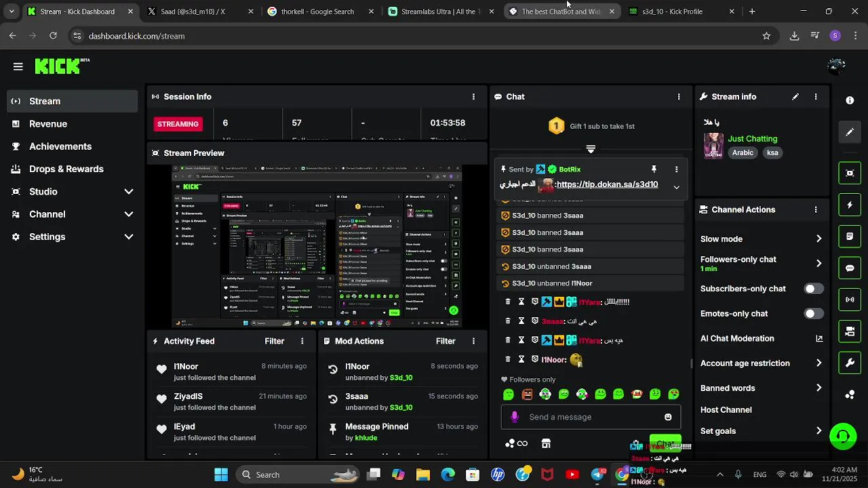Open the Mod Actions Filter

pos(446,341)
